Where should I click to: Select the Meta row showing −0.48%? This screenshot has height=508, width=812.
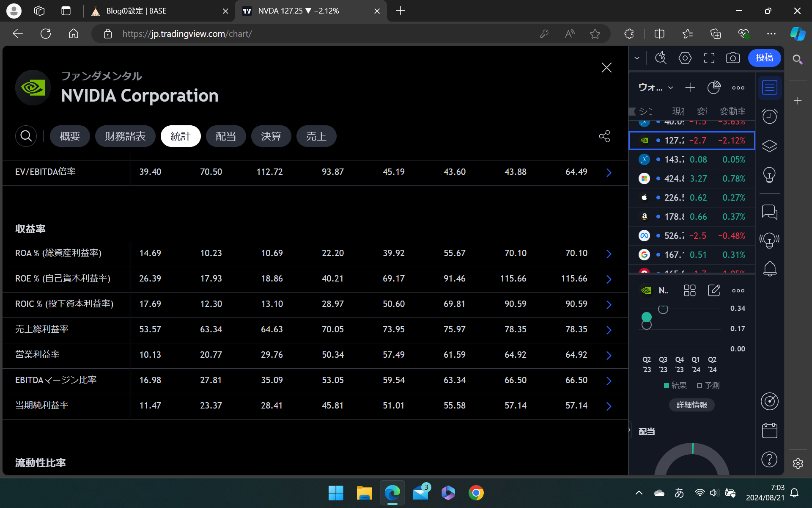tap(692, 236)
